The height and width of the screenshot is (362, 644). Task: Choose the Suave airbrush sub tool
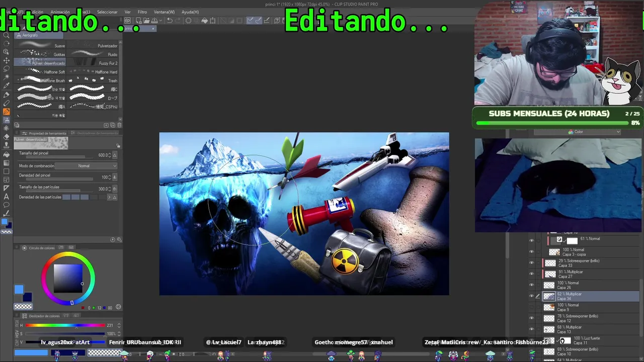40,46
